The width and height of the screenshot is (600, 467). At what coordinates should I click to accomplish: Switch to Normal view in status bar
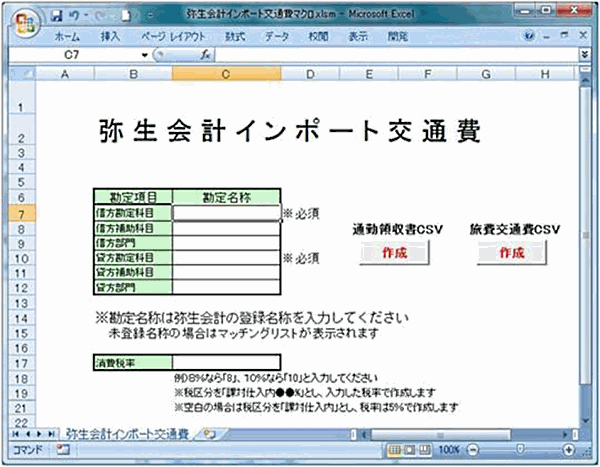click(x=395, y=450)
